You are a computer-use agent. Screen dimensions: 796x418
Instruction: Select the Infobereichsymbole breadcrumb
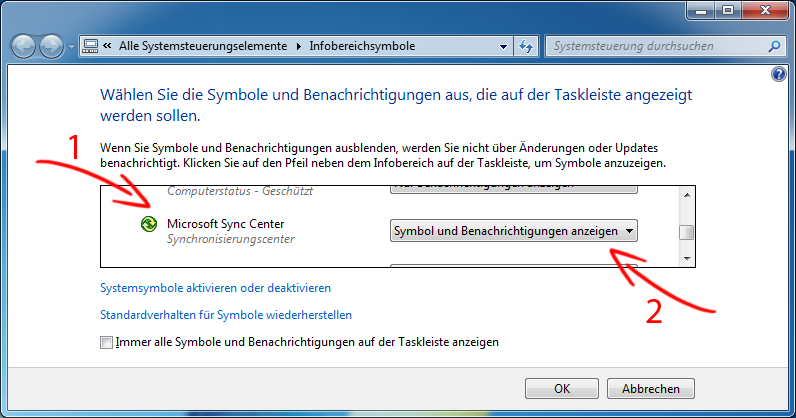coord(362,46)
